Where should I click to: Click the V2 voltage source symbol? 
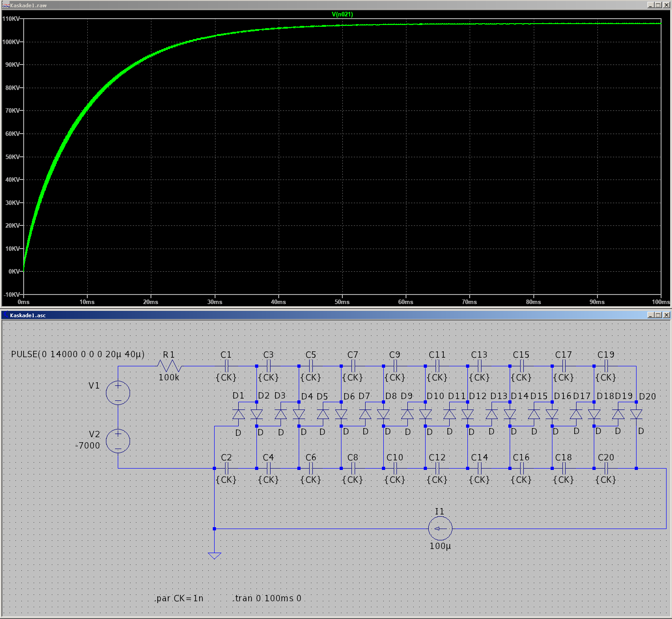[x=118, y=441]
